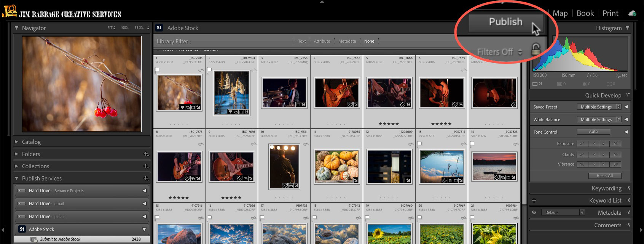
Task: Click hard drive icon beside Behance Projects
Action: pyautogui.click(x=22, y=191)
